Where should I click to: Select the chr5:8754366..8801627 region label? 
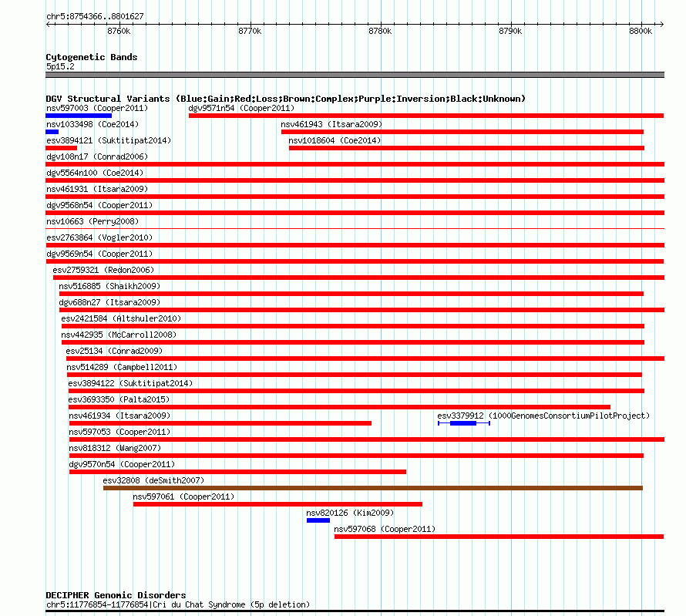pos(95,16)
